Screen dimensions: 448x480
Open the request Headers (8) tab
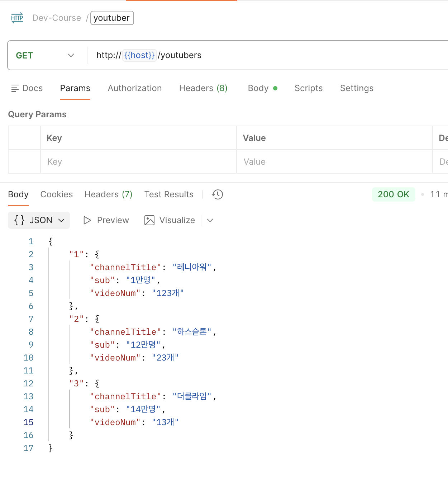click(203, 88)
